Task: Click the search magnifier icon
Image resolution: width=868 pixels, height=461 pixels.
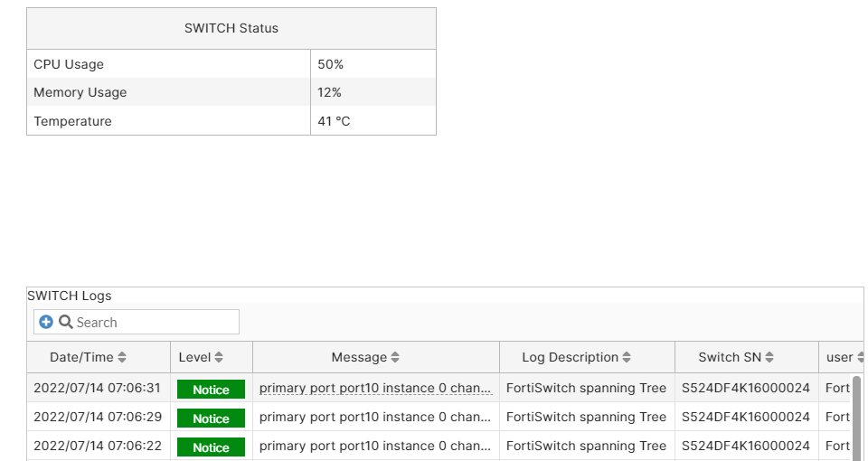Action: pyautogui.click(x=65, y=322)
